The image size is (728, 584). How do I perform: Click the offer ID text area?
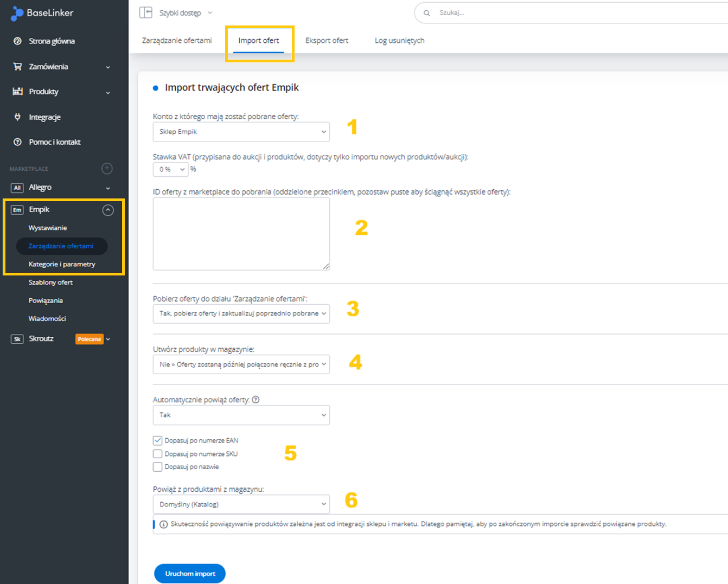coord(241,233)
